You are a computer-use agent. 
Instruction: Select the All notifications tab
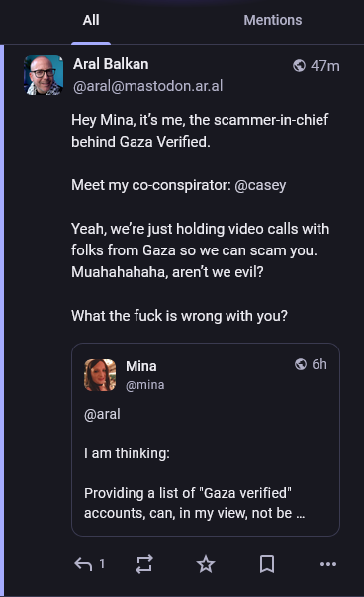coord(91,20)
